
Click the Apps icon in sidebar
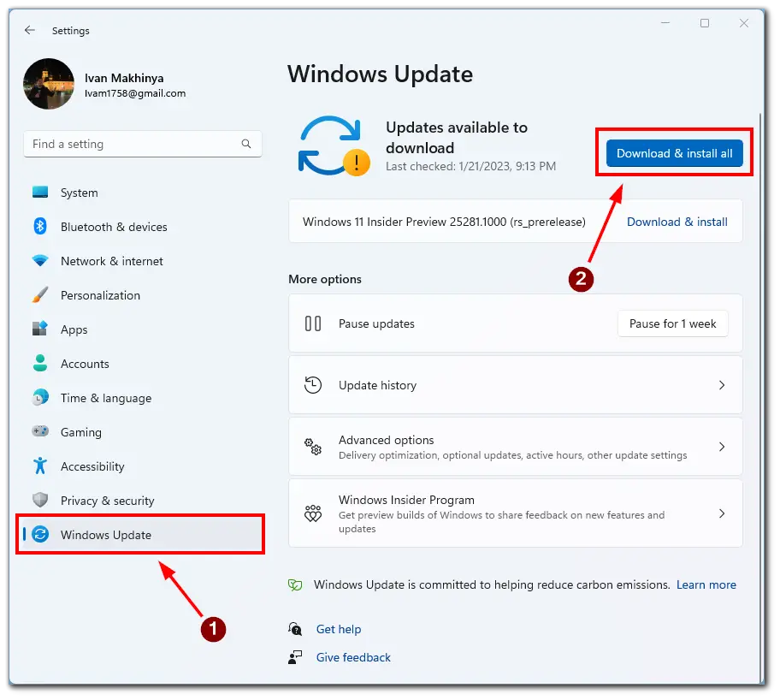pos(40,329)
